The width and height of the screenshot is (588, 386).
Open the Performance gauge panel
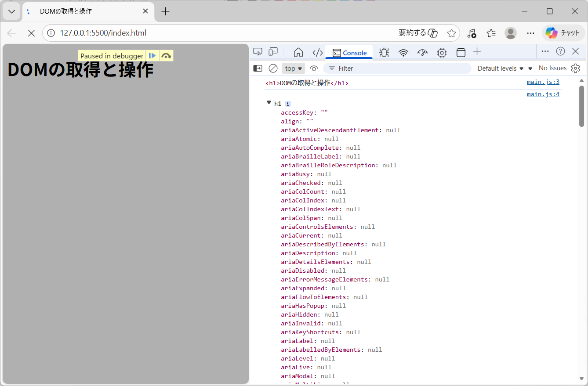(422, 53)
